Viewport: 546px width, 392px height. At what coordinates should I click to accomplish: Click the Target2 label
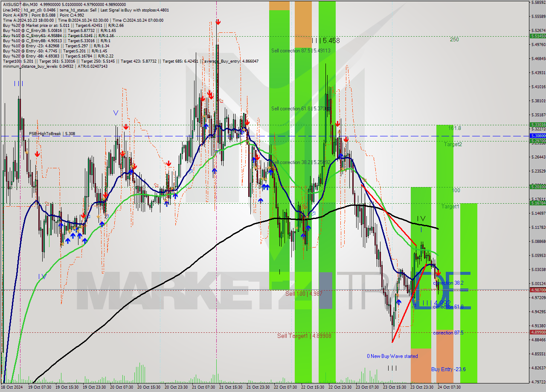[x=453, y=144]
